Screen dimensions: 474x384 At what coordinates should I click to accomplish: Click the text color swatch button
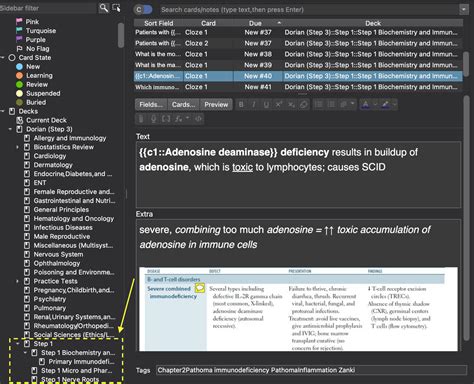pyautogui.click(x=366, y=105)
